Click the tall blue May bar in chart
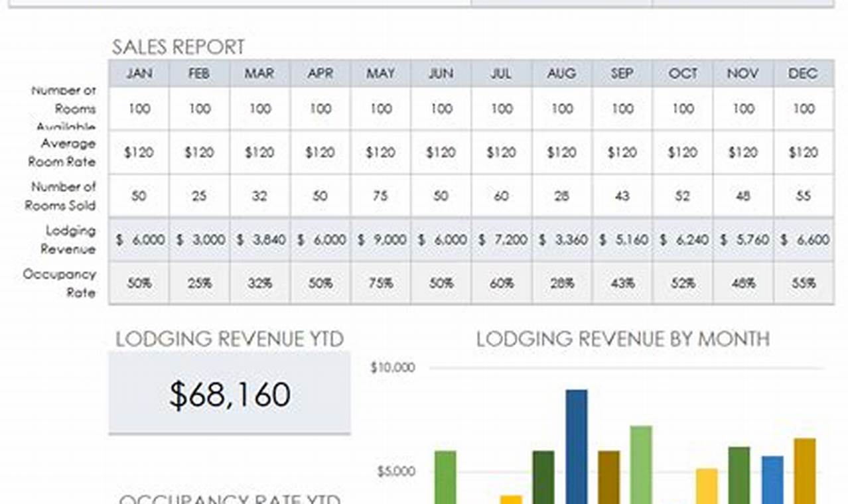848x504 pixels. pos(576,444)
